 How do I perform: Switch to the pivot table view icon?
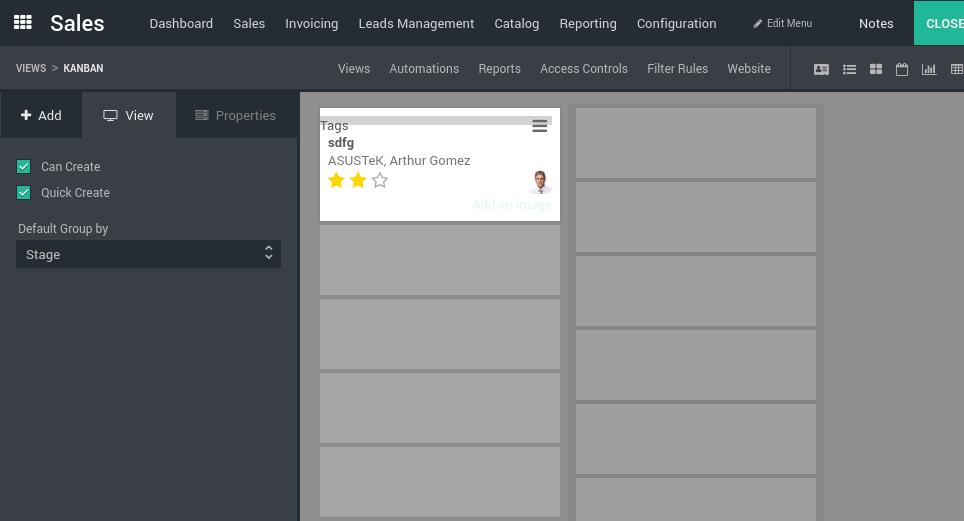(x=957, y=69)
